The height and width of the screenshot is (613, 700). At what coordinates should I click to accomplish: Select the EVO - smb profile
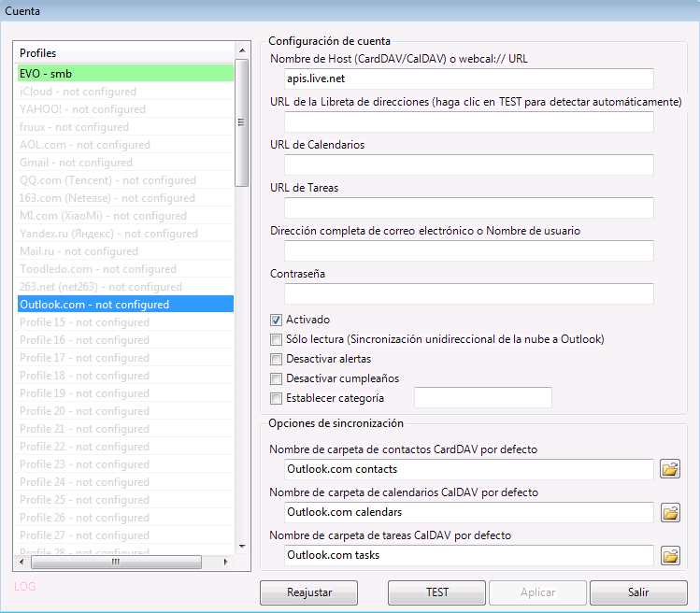point(125,73)
